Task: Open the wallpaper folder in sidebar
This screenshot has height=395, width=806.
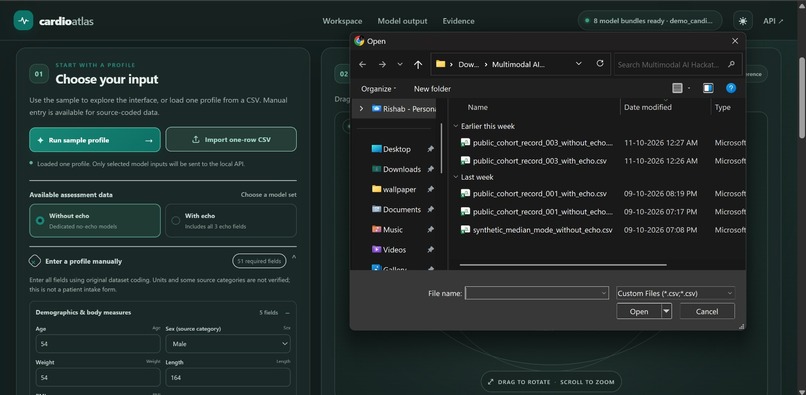Action: (x=393, y=189)
